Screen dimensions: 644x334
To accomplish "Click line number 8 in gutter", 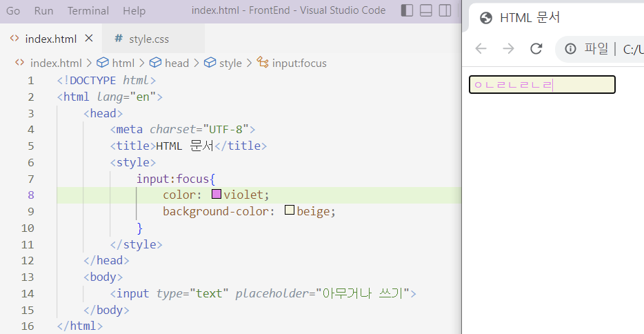I will coord(31,195).
